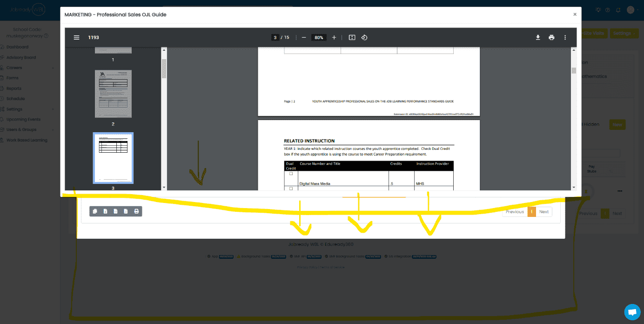
Task: Rotate the PDF with the rotate icon
Action: pos(364,38)
